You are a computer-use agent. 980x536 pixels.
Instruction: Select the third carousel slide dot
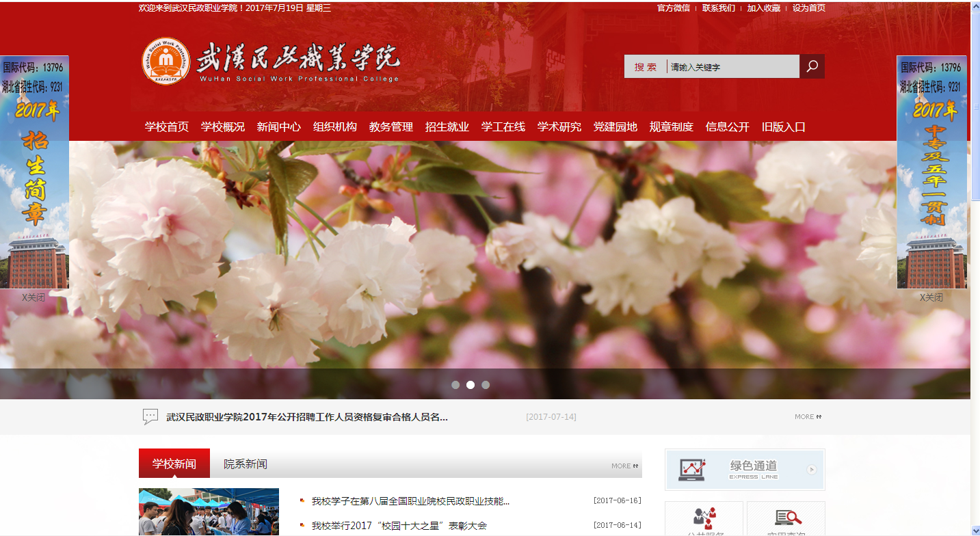click(x=486, y=385)
